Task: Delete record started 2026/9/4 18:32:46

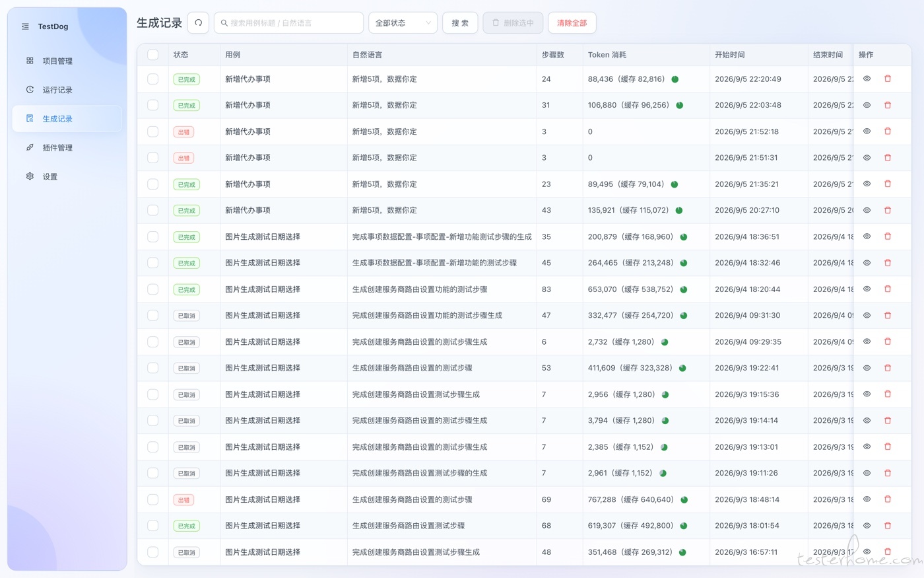Action: (x=888, y=262)
